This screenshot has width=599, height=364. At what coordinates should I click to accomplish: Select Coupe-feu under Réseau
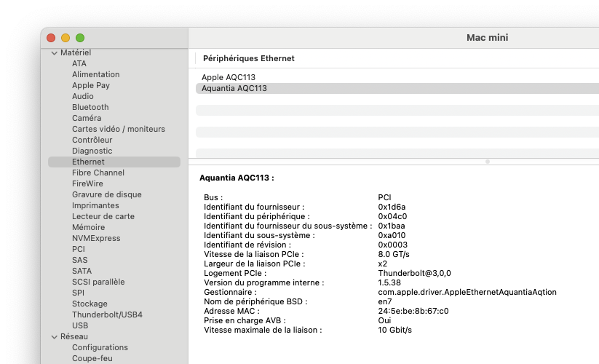pos(92,358)
